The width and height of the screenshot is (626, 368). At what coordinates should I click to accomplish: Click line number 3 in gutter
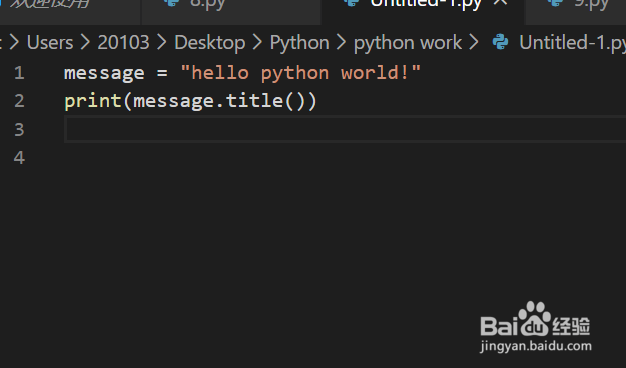pos(19,130)
